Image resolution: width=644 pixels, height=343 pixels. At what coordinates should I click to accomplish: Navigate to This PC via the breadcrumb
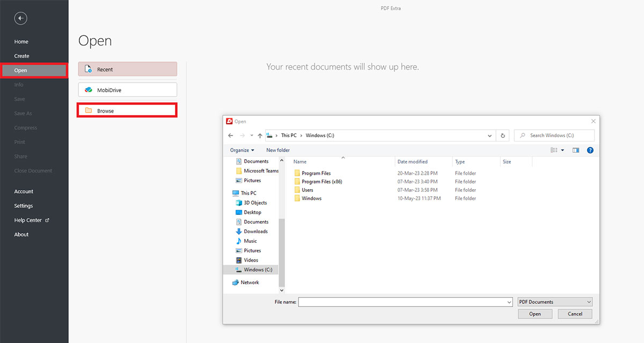[x=289, y=135]
